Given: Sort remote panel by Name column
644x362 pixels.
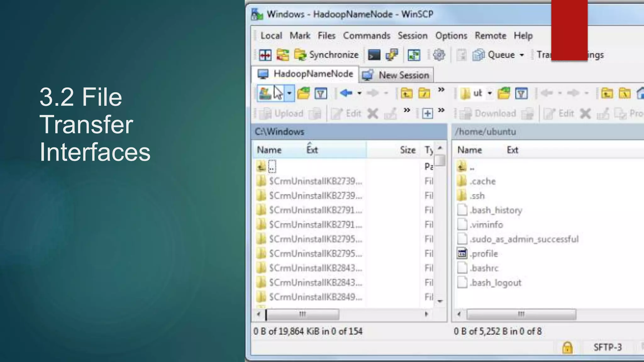Looking at the screenshot, I should click(469, 150).
